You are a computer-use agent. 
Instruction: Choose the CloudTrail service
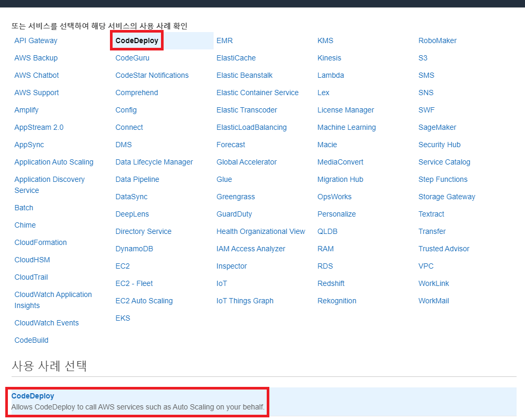31,278
